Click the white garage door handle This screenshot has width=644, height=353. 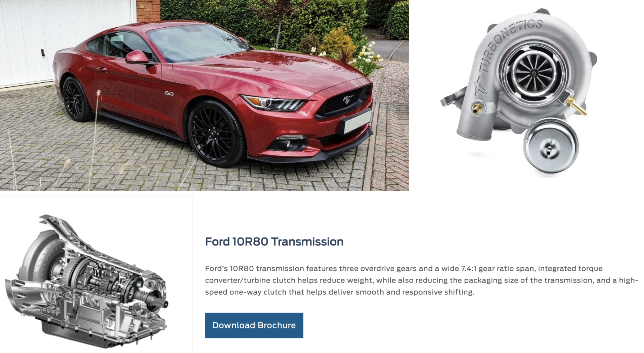coord(43,53)
